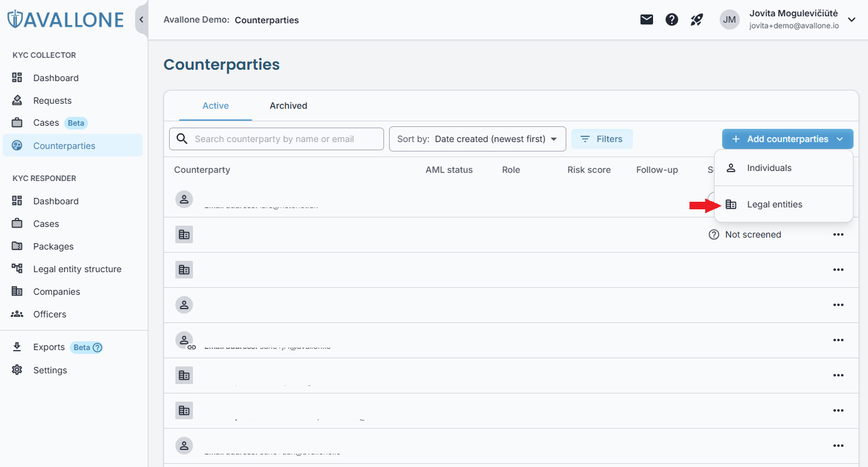The image size is (868, 467).
Task: Click the first row individual avatar icon
Action: 184,199
